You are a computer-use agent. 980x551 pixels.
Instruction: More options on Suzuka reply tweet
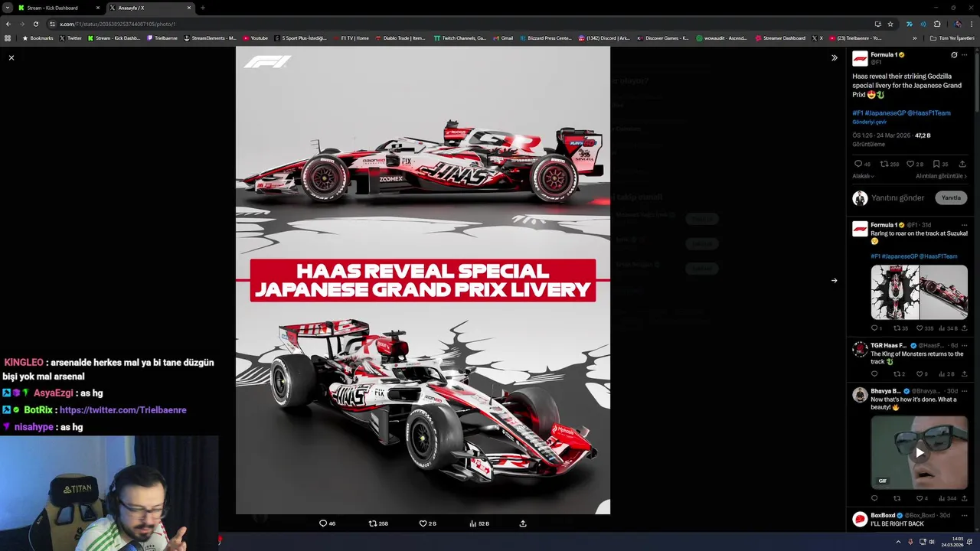(964, 225)
